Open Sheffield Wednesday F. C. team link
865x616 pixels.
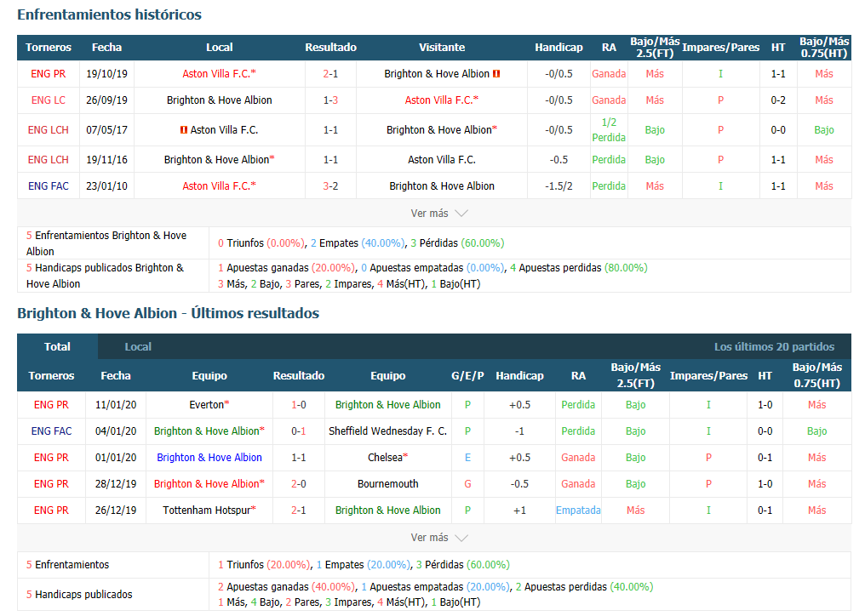point(388,431)
